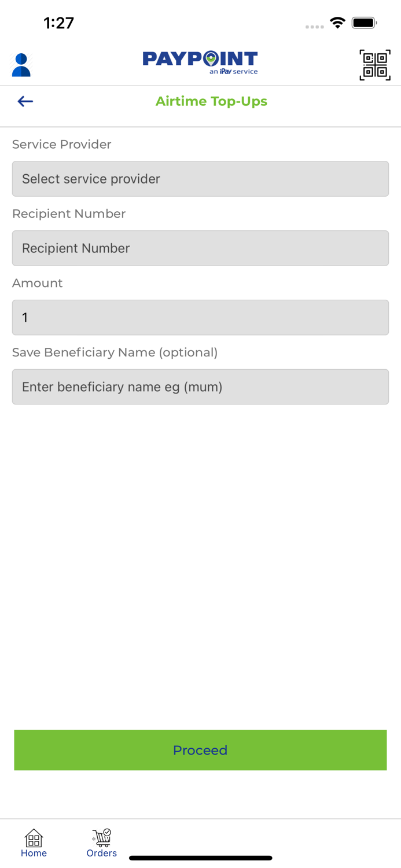This screenshot has width=401, height=868.
Task: Tap the 1:27 clock in status bar
Action: pyautogui.click(x=59, y=23)
